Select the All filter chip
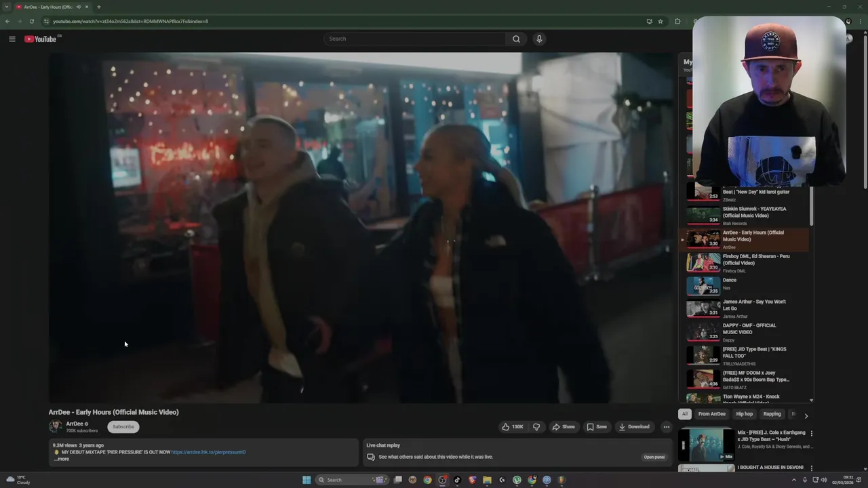868x488 pixels. (685, 414)
